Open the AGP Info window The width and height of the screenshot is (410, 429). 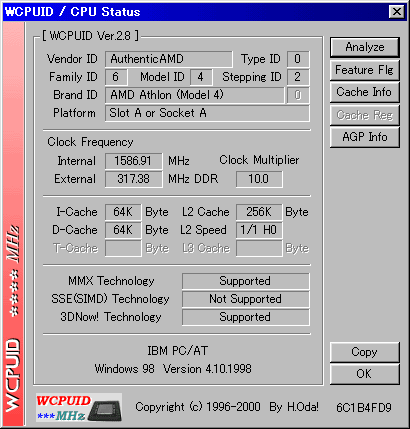(365, 137)
